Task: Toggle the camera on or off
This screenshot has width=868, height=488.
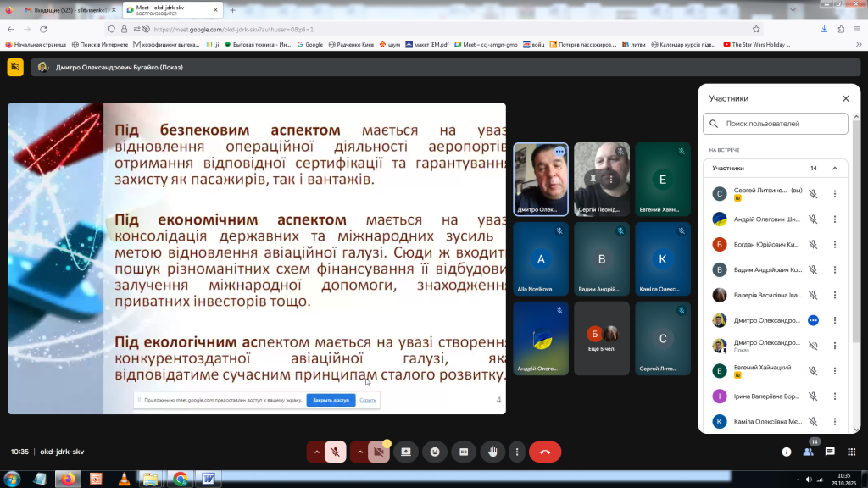Action: [x=379, y=452]
